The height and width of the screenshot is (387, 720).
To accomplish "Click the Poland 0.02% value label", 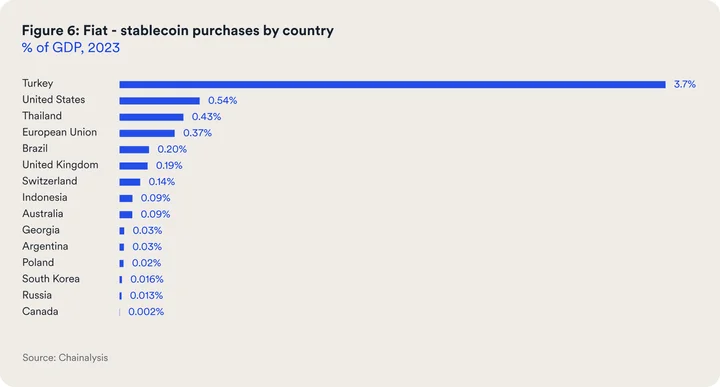I will coord(146,263).
